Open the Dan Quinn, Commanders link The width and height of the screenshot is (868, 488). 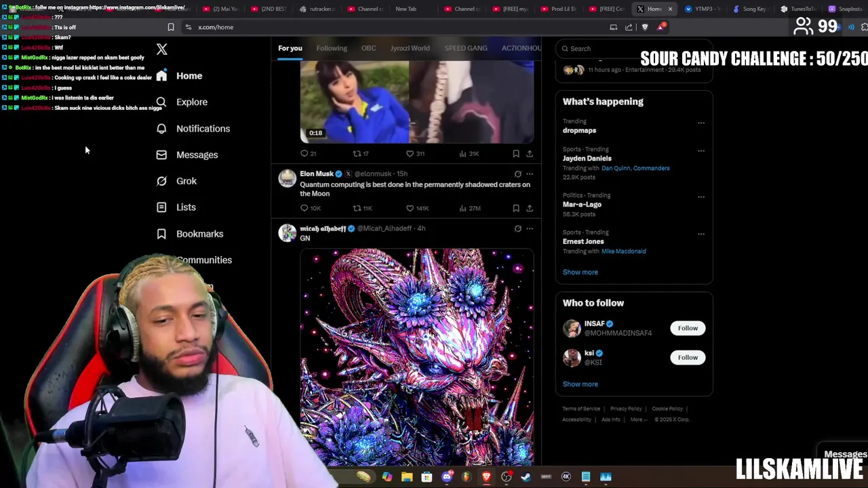coord(635,168)
